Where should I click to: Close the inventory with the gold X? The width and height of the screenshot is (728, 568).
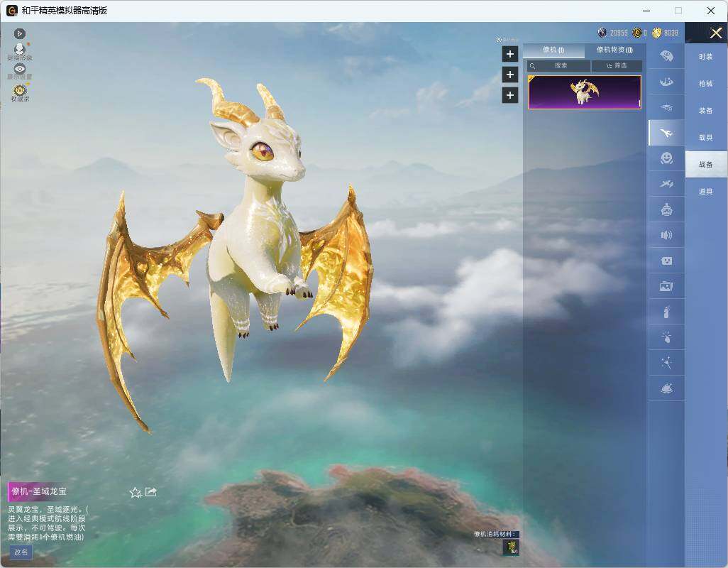pos(715,33)
